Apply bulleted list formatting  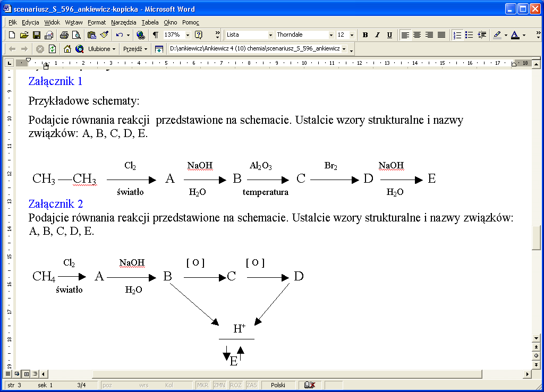pyautogui.click(x=469, y=35)
